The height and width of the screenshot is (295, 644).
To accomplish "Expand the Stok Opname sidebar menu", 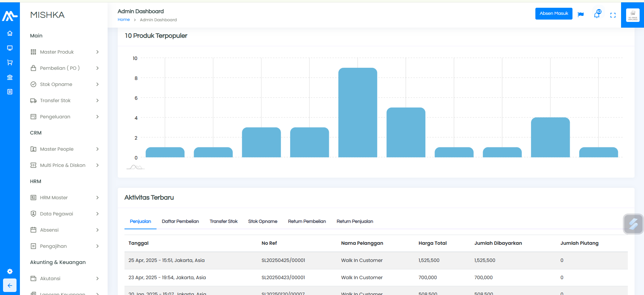I will (64, 84).
